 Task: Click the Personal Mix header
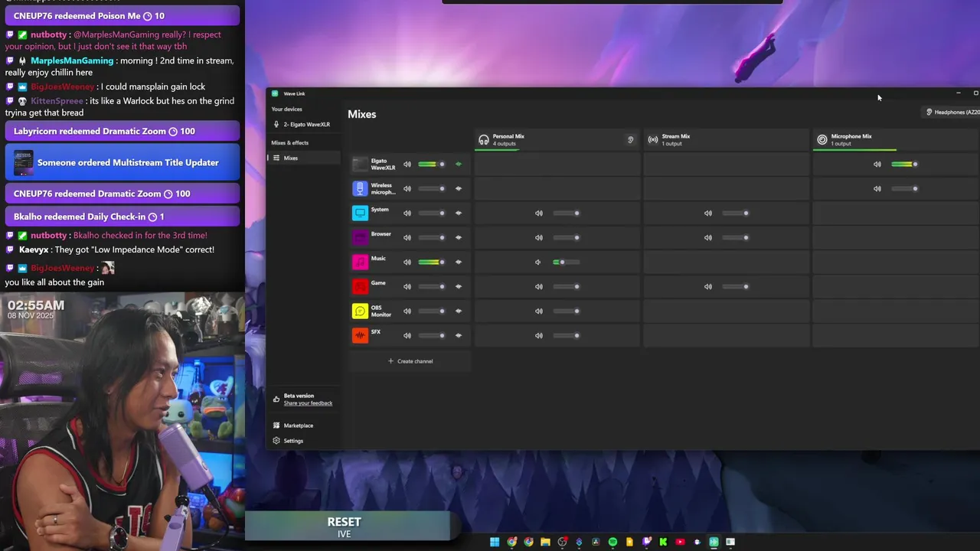[x=557, y=139]
